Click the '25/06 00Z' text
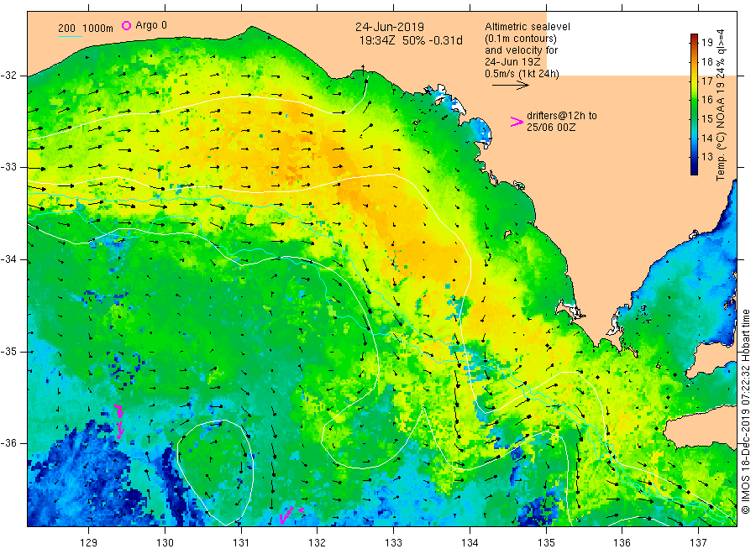 pyautogui.click(x=550, y=128)
